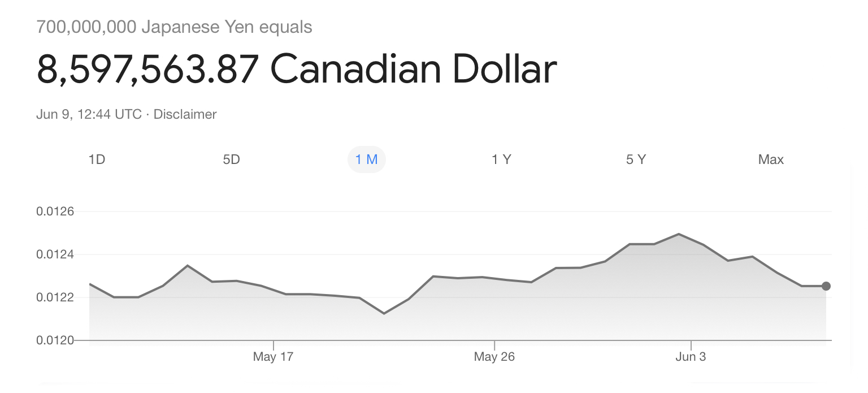Open the Disclaimer link
This screenshot has width=868, height=393.
click(185, 114)
